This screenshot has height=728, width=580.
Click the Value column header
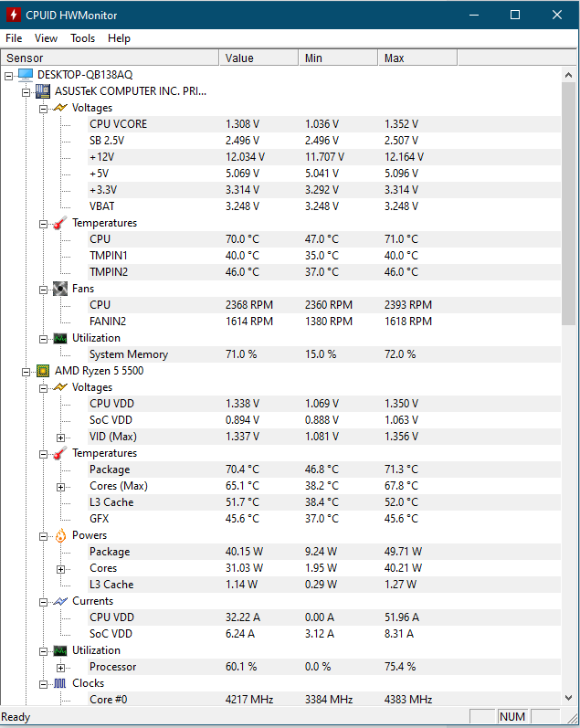click(258, 58)
